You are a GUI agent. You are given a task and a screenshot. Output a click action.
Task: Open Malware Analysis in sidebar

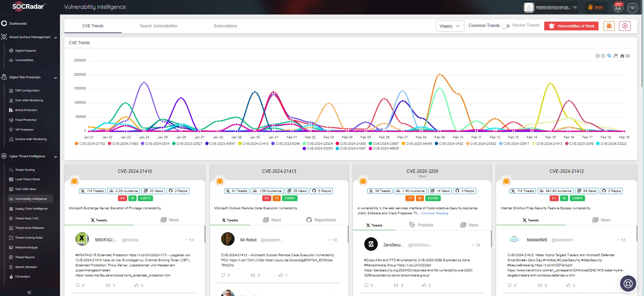(26, 247)
